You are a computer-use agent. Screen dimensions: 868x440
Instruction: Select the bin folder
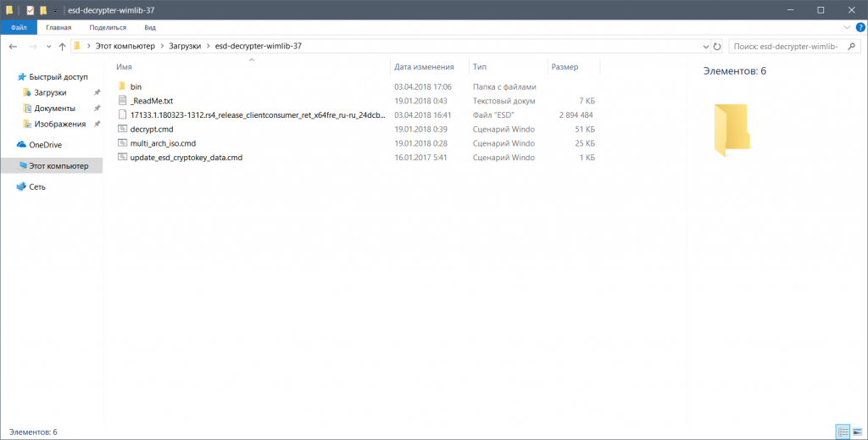(x=136, y=86)
